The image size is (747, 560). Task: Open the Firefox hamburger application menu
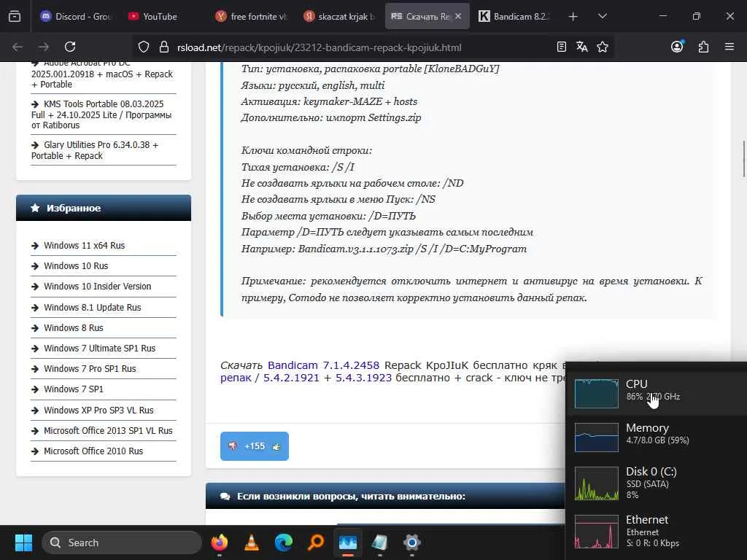[x=729, y=47]
